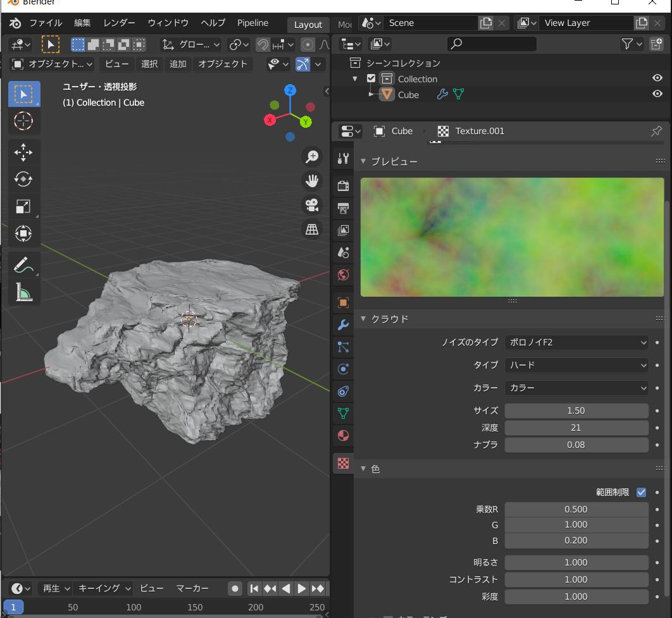Screen dimensions: 672x618
Task: Uncheck the Collection exclude checkbox
Action: click(x=371, y=79)
